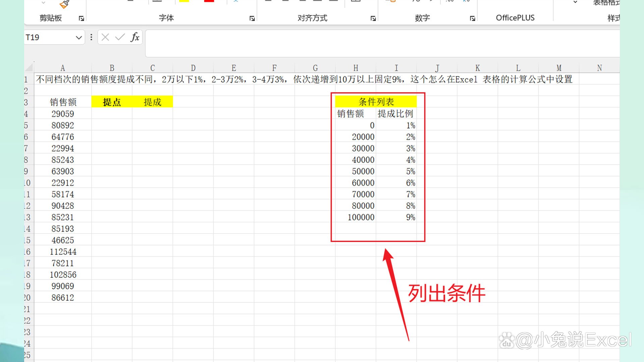Select row 3 header
The height and width of the screenshot is (362, 644).
29,102
